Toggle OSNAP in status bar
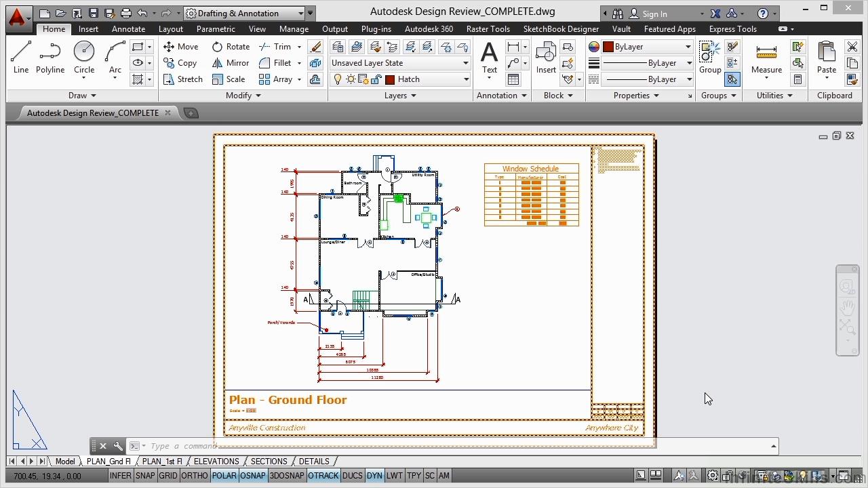Screen dimensions: 868x488 (x=253, y=476)
